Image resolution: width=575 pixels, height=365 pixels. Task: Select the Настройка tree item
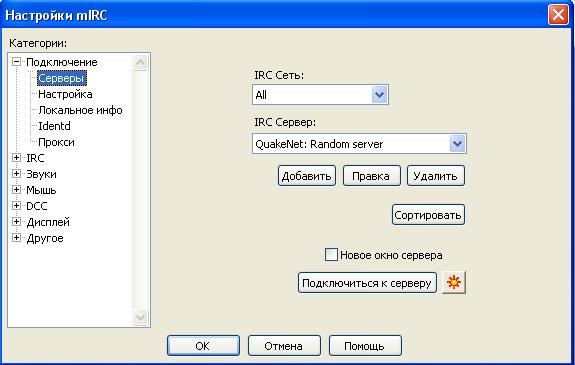[x=65, y=94]
